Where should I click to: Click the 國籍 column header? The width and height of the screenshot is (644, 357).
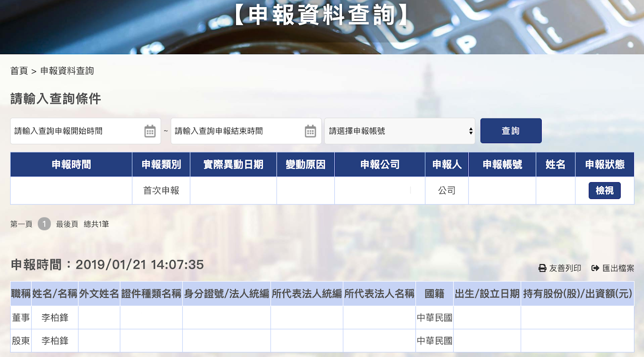[434, 294]
